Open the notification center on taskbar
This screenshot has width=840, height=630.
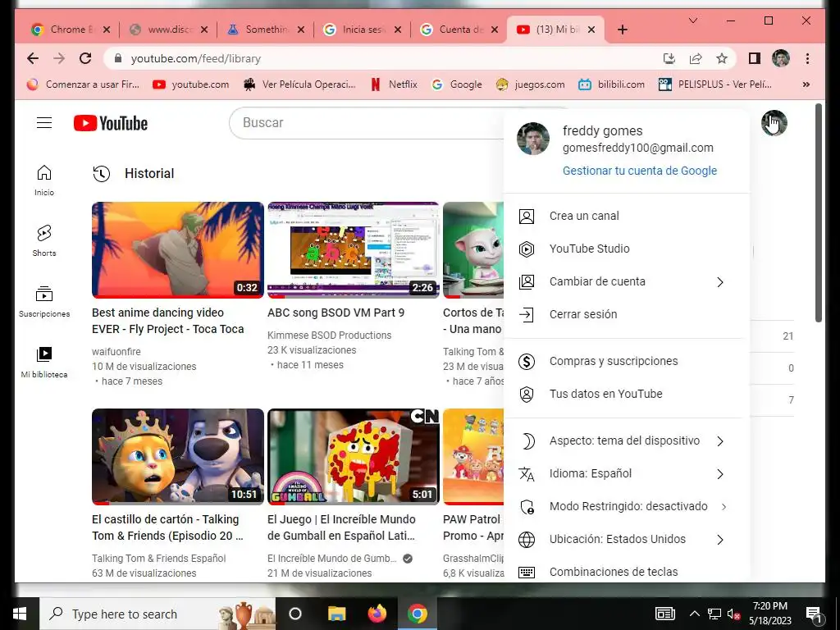click(x=814, y=614)
